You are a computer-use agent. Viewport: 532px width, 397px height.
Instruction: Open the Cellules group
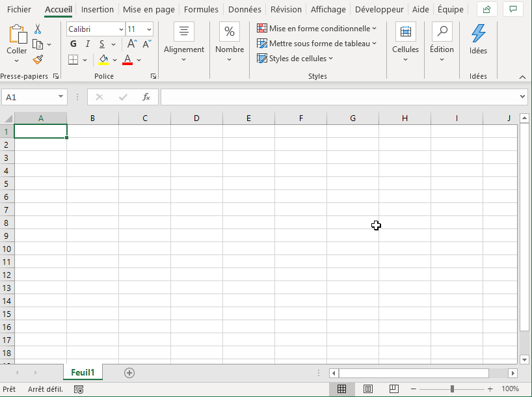click(x=405, y=43)
